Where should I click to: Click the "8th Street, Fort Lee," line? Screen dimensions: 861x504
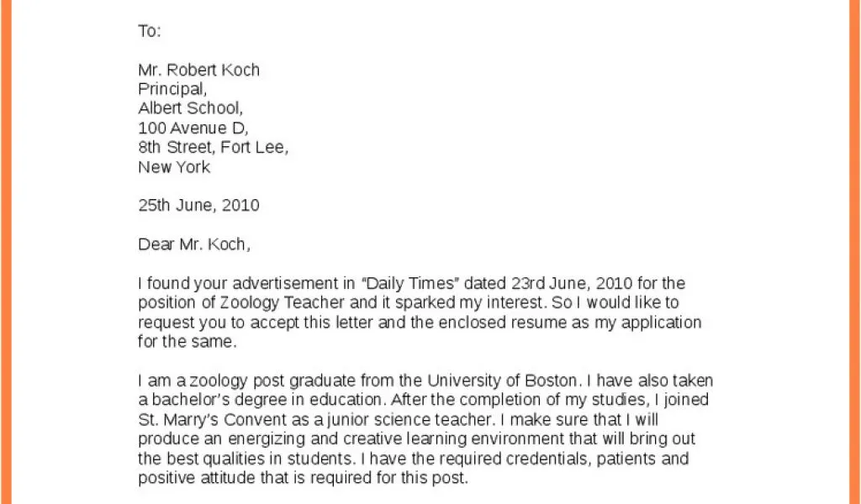213,148
